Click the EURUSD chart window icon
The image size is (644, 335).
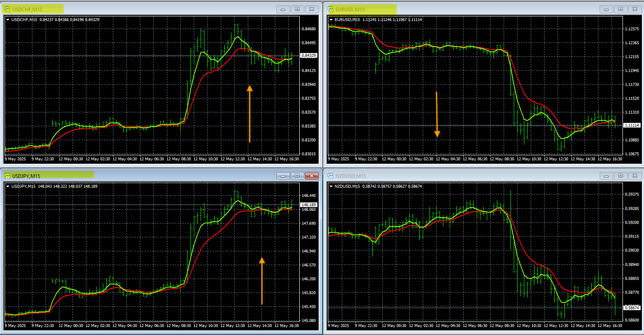(x=331, y=9)
